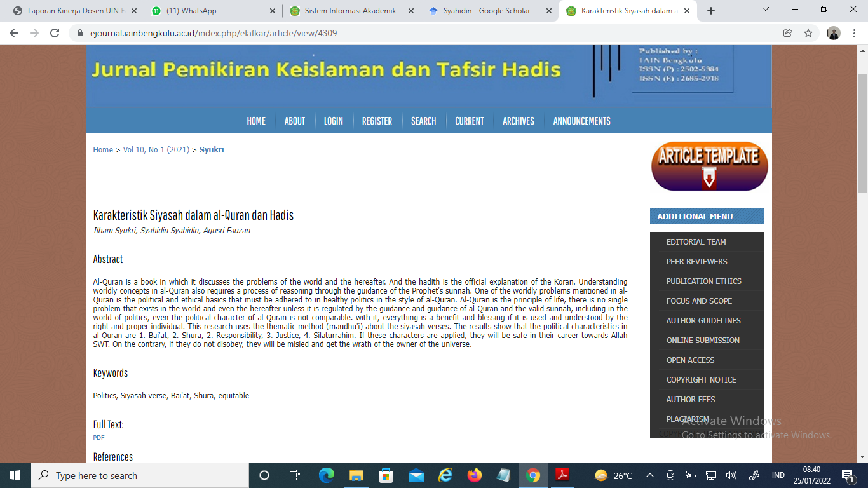Screen dimensions: 868x488
Task: Click the new tab plus button
Action: tap(711, 11)
